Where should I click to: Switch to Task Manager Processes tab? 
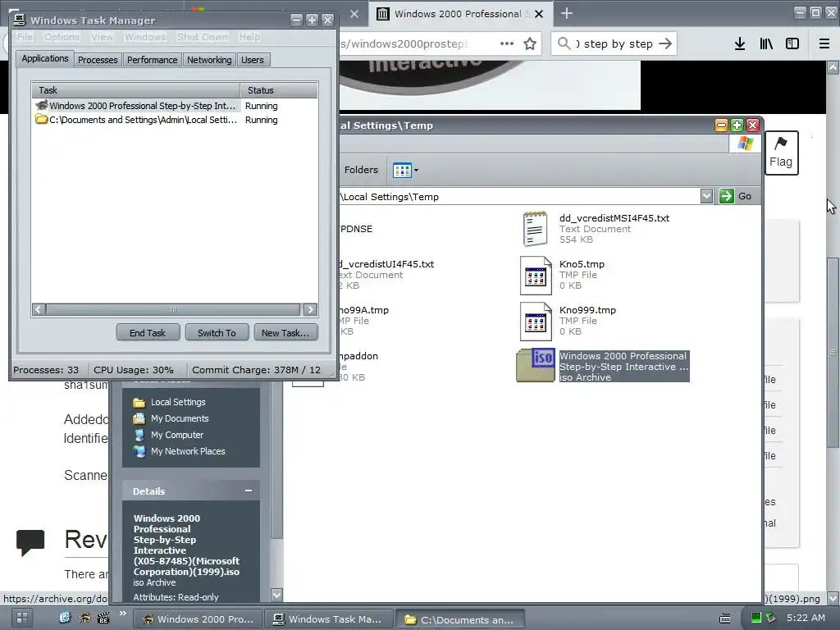[98, 60]
